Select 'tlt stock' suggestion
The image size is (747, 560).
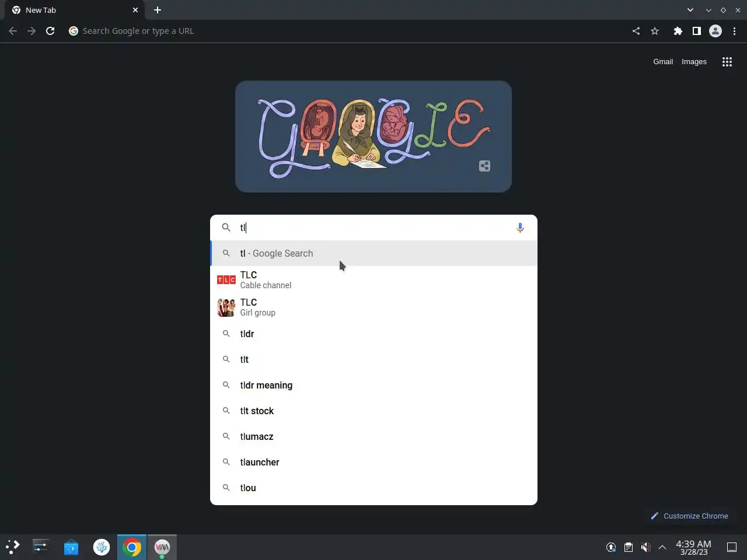tap(373, 411)
